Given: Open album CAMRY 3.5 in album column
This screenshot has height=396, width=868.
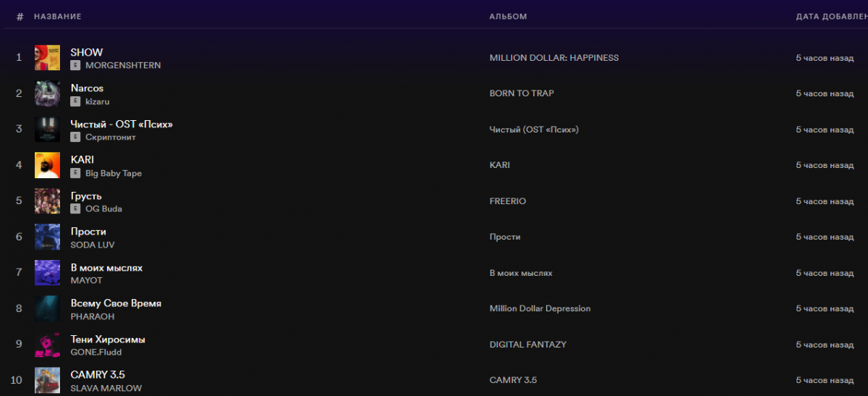Looking at the screenshot, I should (513, 380).
